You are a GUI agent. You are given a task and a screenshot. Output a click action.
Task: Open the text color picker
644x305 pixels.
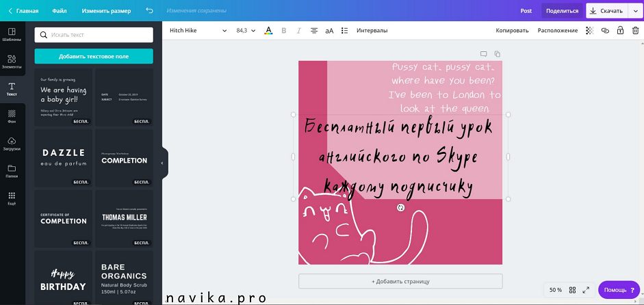point(268,31)
